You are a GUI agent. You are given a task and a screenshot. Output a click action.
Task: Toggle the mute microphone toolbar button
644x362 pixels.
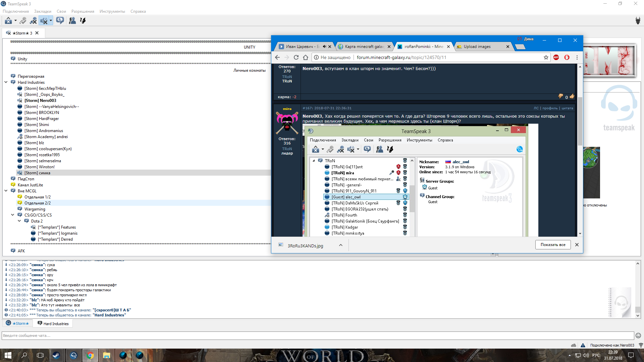[x=33, y=21]
